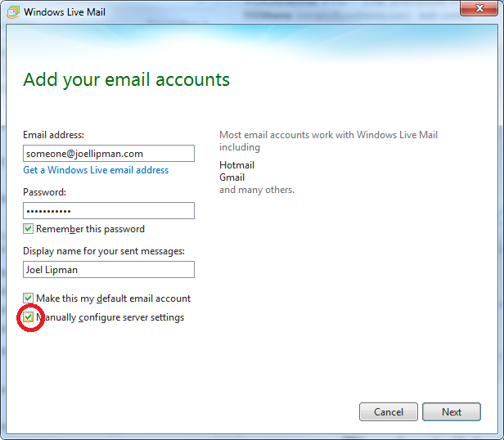This screenshot has width=504, height=440.
Task: Click the Display name for your sent messages label
Action: pyautogui.click(x=104, y=251)
